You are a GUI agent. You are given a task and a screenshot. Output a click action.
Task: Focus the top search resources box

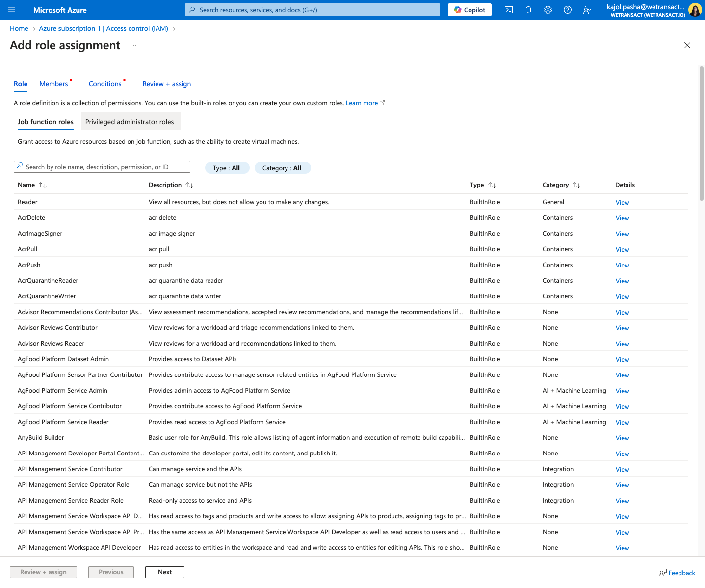pyautogui.click(x=313, y=10)
